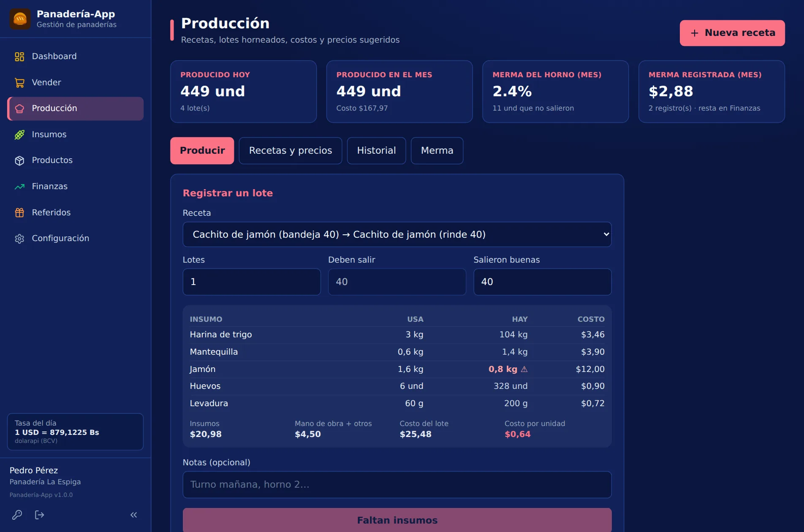Viewport: 804px width, 532px height.
Task: Switch to the Historial tab
Action: tap(376, 151)
